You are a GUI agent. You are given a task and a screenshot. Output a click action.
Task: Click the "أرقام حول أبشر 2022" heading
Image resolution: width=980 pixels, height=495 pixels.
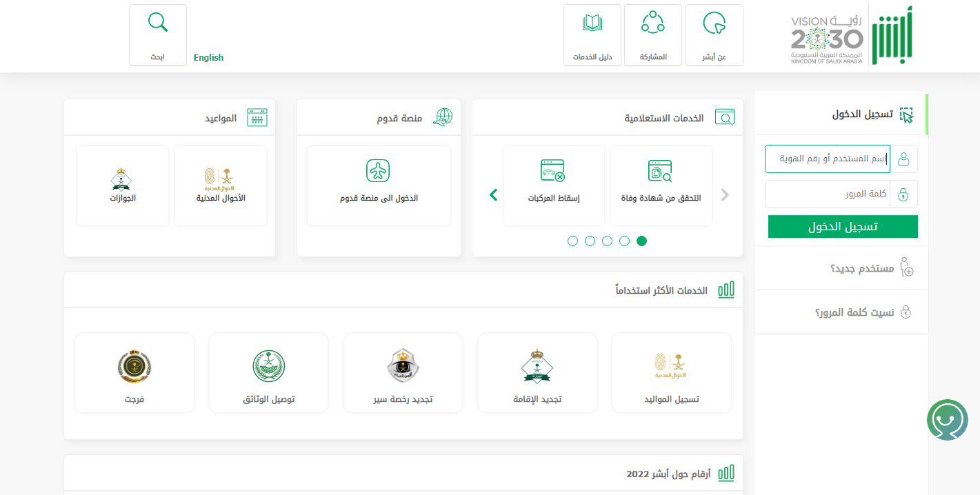coord(669,474)
